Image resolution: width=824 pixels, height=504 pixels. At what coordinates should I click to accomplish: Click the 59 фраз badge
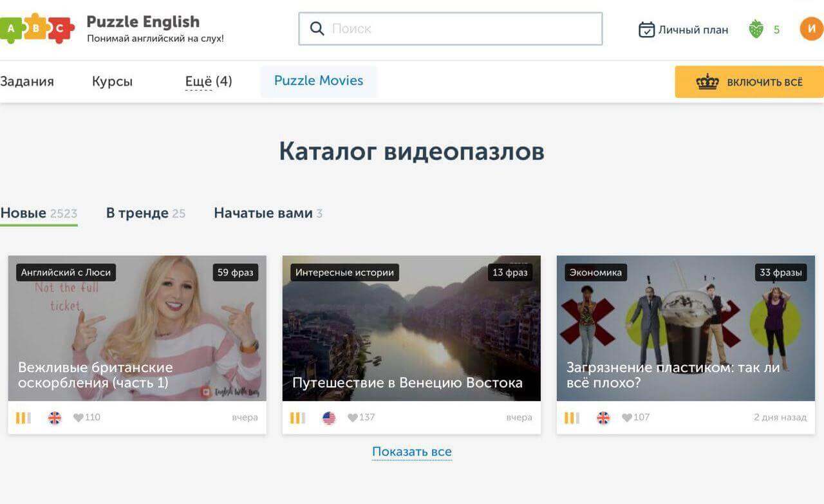tap(235, 272)
